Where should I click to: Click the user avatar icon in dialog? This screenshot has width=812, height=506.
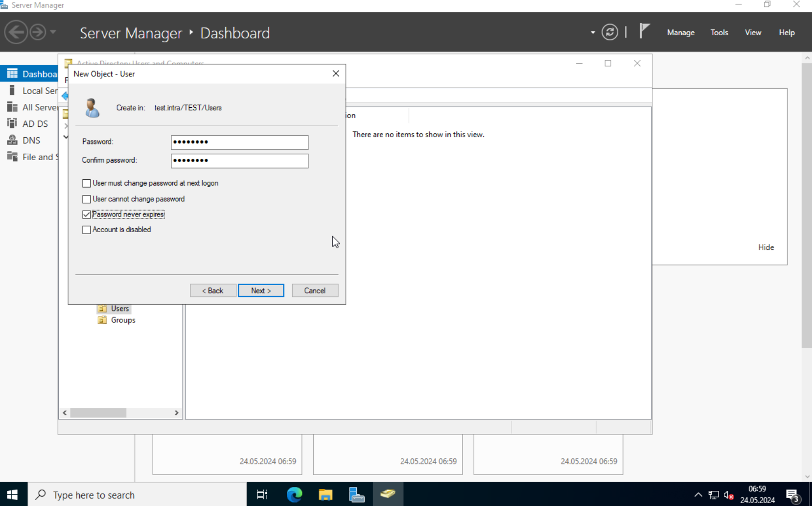[92, 108]
